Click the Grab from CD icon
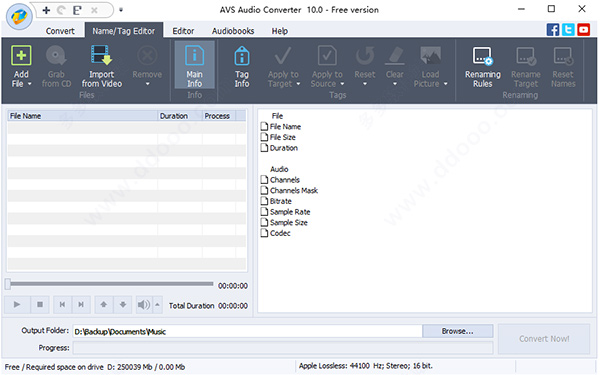 point(56,56)
